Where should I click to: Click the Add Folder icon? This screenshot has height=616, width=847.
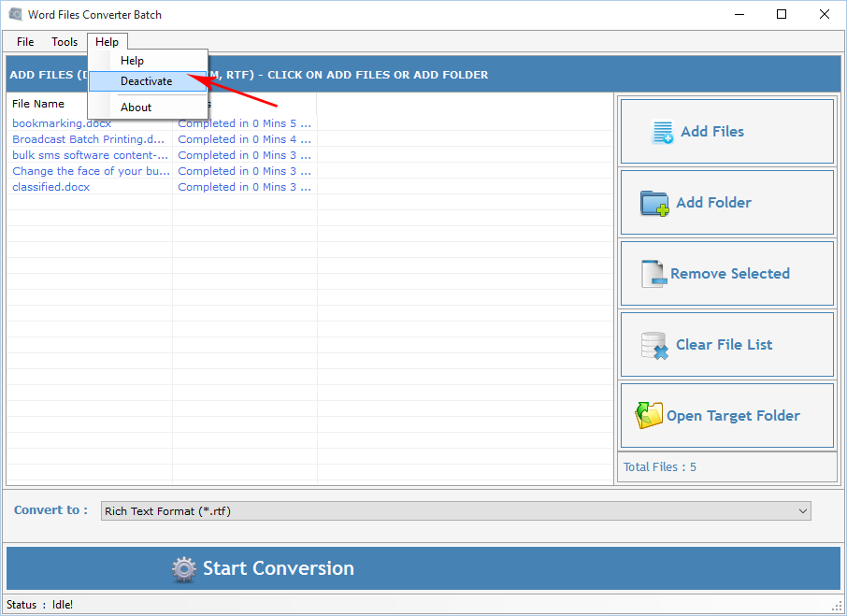pos(654,203)
